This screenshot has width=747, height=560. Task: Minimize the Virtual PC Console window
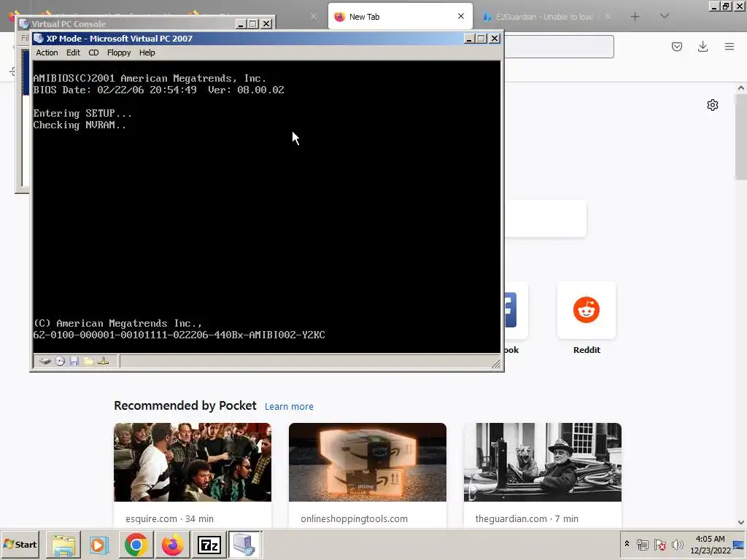pyautogui.click(x=241, y=24)
